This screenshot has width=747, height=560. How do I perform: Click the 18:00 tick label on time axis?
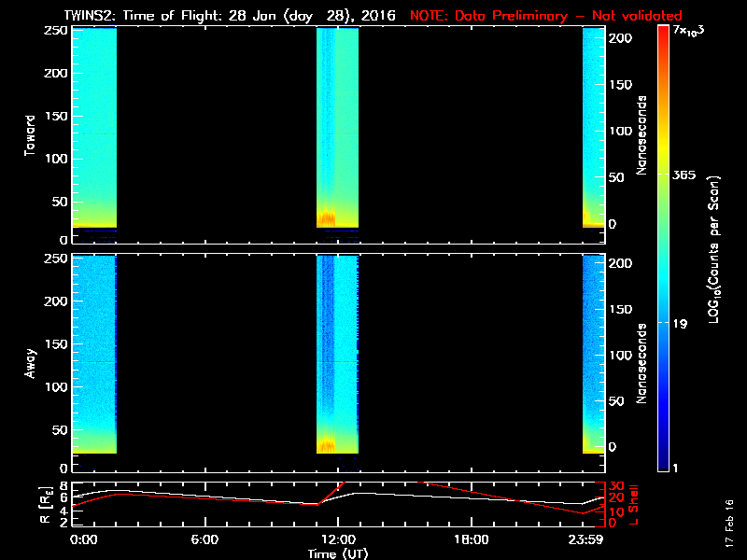tap(471, 539)
